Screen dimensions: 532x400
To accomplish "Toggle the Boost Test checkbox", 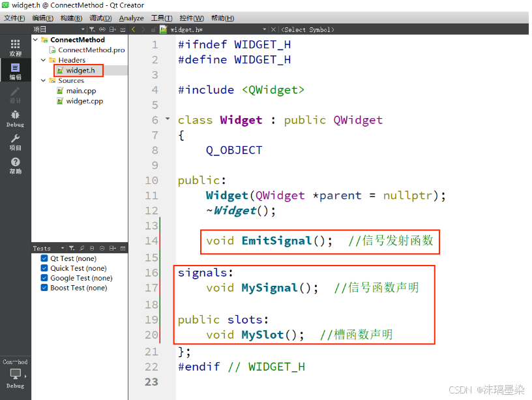I will [44, 288].
